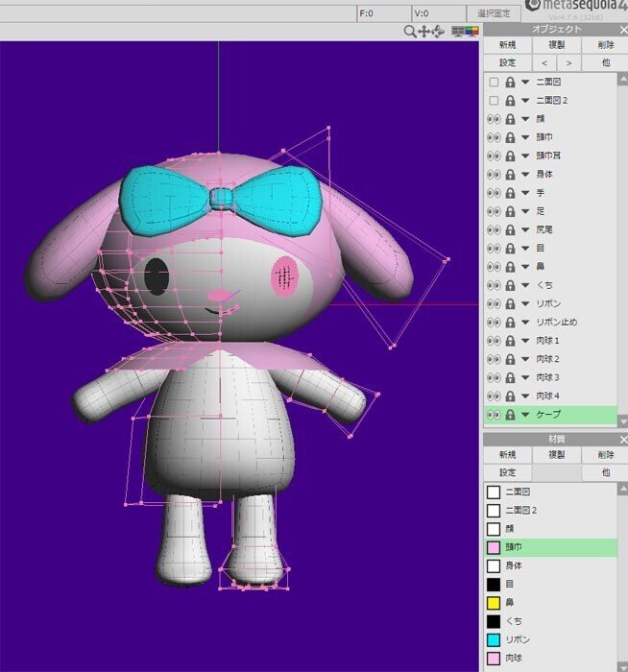628x672 pixels.
Task: Toggle lock icon on 肉球1 object
Action: point(510,341)
